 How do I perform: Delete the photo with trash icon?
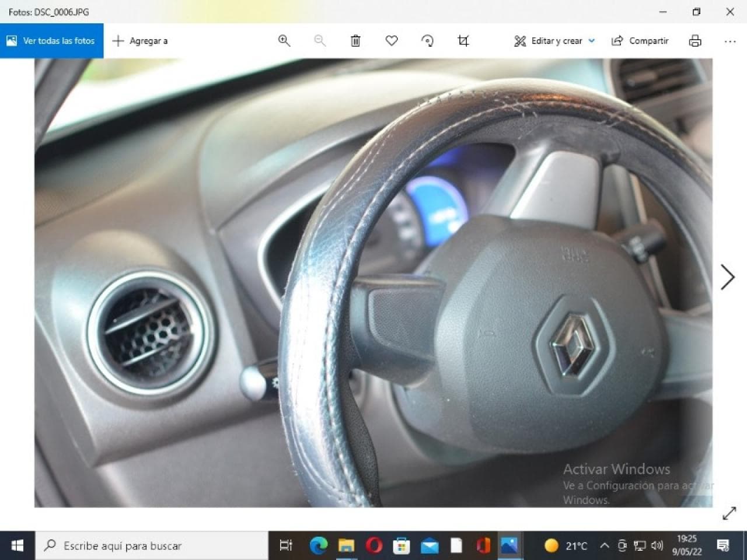pos(355,41)
